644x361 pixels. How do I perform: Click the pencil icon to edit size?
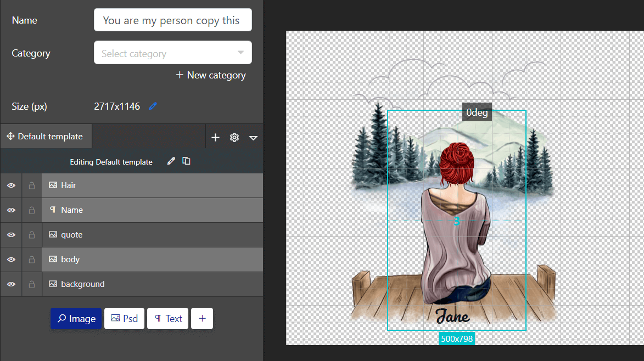[153, 106]
